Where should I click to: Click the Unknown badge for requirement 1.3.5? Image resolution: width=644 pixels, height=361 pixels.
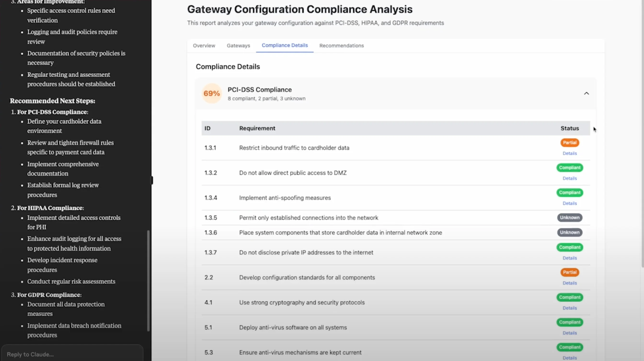[569, 218]
